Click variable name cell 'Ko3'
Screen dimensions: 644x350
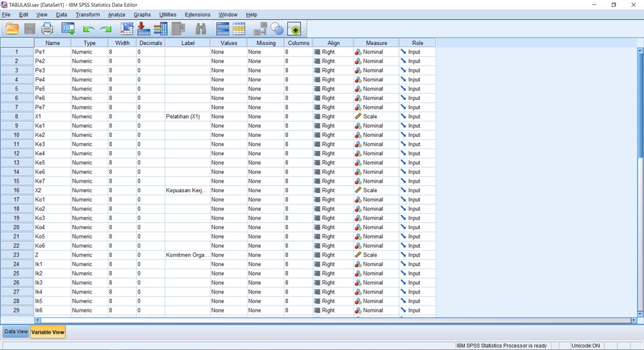(52, 218)
